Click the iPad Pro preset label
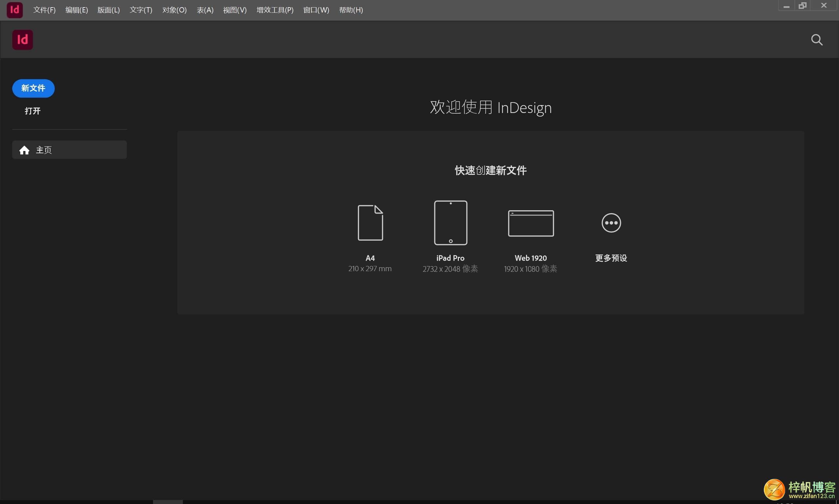Viewport: 839px width, 504px height. [x=450, y=258]
